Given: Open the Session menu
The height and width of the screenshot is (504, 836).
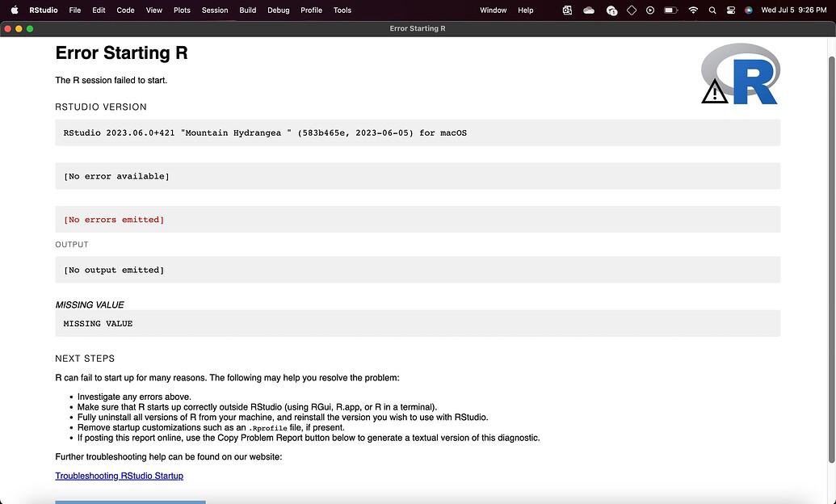Looking at the screenshot, I should pyautogui.click(x=215, y=10).
